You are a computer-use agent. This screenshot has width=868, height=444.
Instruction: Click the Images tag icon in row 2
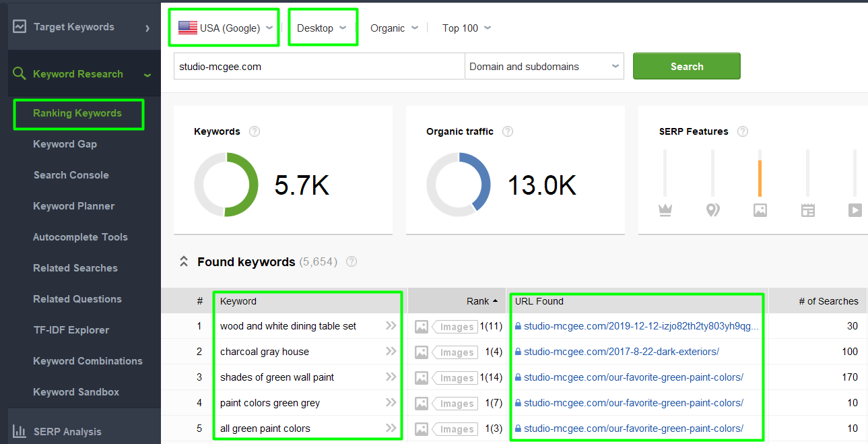455,352
